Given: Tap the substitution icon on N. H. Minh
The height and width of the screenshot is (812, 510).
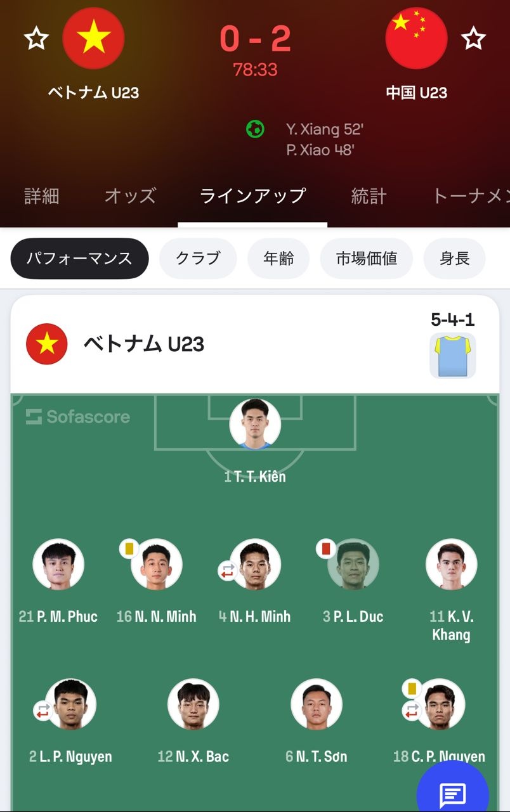Looking at the screenshot, I should 227,571.
